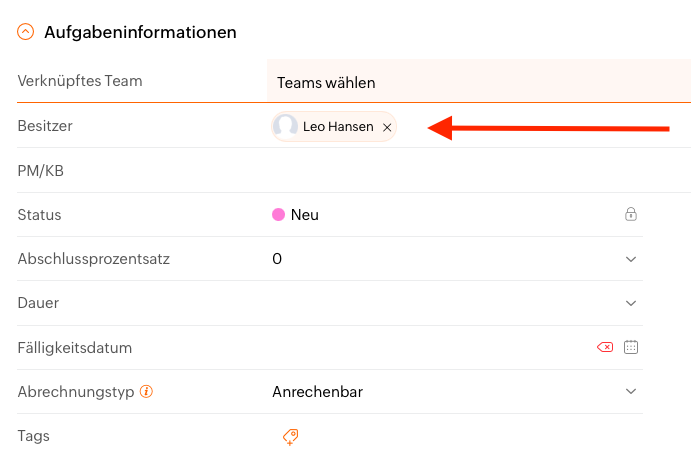Click the Anrechenbar billing type value
Image resolution: width=691 pixels, height=451 pixels.
point(317,391)
